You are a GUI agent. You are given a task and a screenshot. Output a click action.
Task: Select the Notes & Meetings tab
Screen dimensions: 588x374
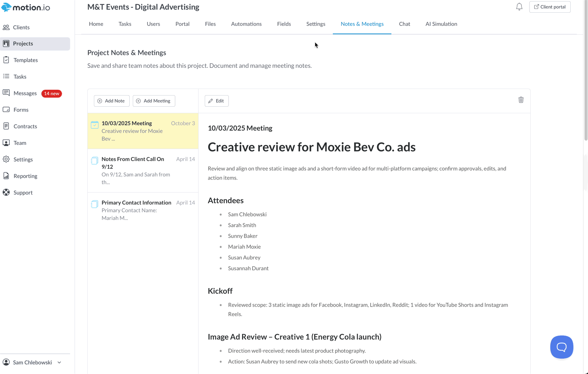click(x=362, y=24)
